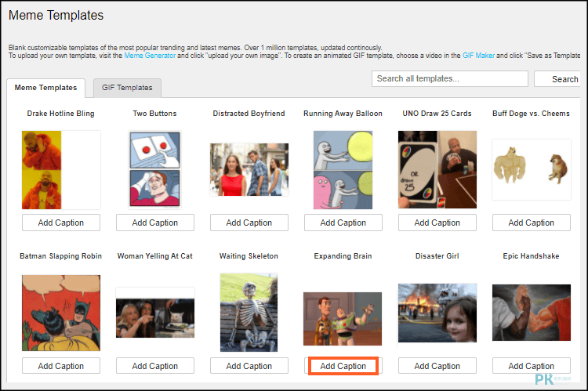Open the Two Buttons template thumbnail
Viewport: 588px width, 391px height.
point(155,170)
